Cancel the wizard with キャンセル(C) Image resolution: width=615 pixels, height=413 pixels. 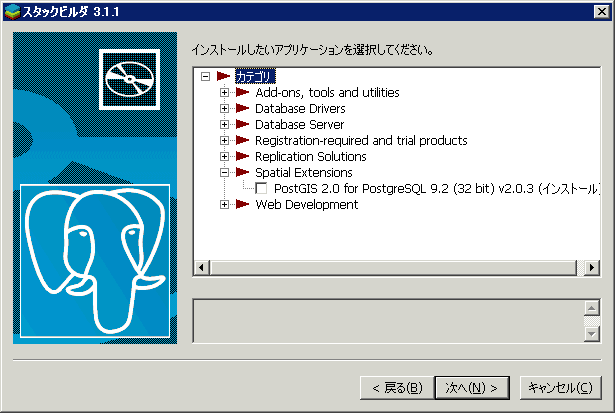pos(560,388)
